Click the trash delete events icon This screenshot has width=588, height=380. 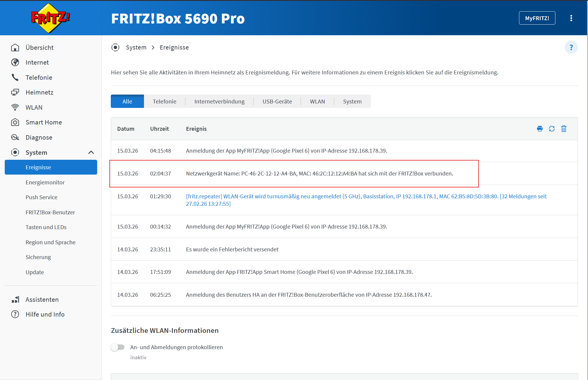[x=564, y=129]
